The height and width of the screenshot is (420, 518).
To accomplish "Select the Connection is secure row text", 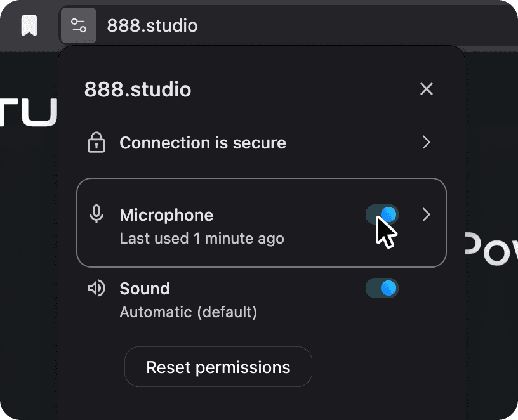I will point(203,143).
